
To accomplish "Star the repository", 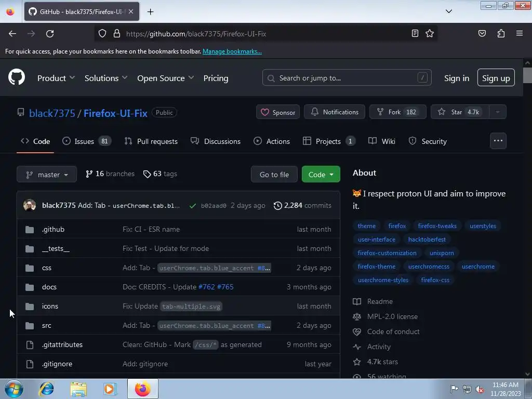I will click(x=460, y=112).
